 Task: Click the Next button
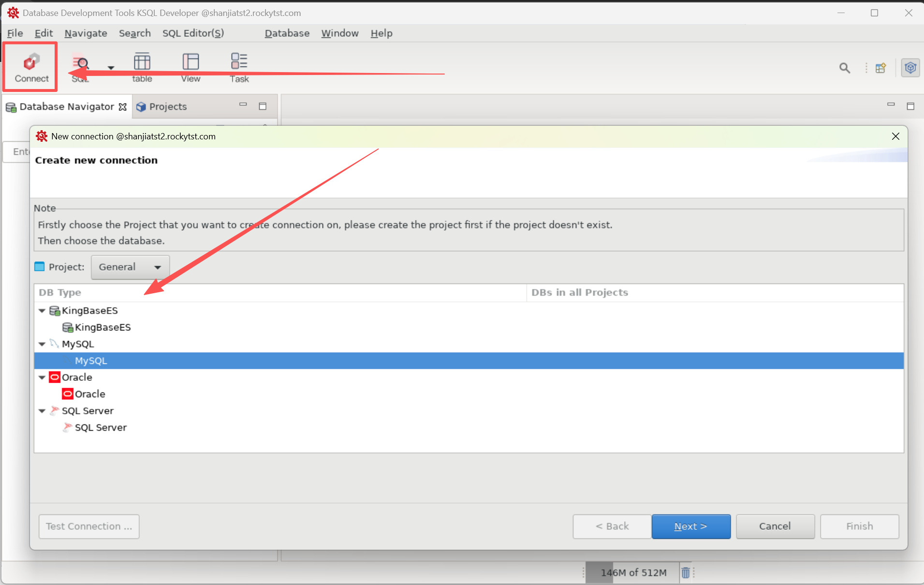(691, 526)
